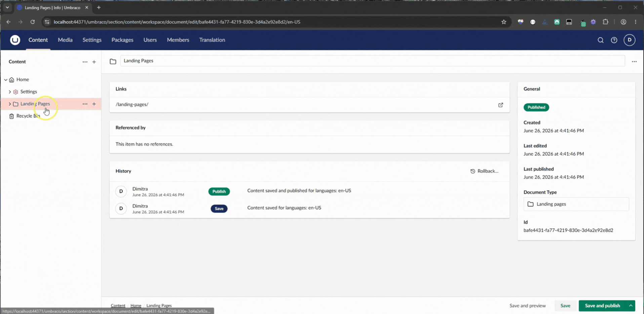Select Settings in the content tree

(29, 92)
